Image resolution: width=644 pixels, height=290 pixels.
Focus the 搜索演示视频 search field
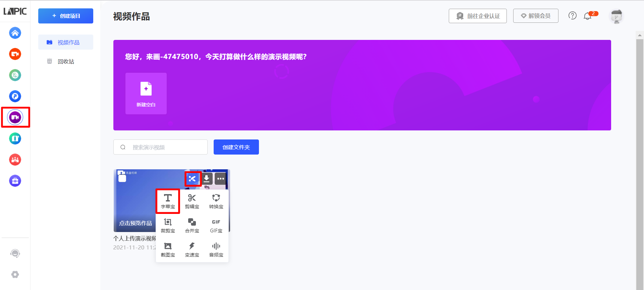click(x=160, y=147)
